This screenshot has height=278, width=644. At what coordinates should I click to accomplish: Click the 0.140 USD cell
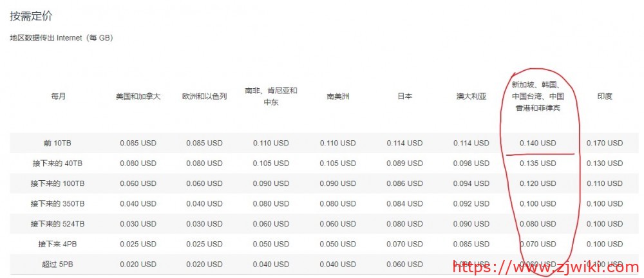[x=538, y=144]
